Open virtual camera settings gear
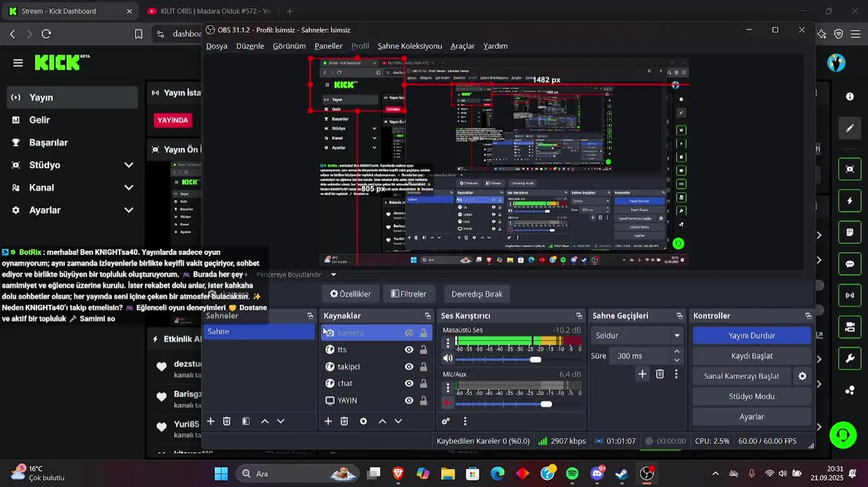Viewport: 868px width, 487px height. click(x=802, y=376)
